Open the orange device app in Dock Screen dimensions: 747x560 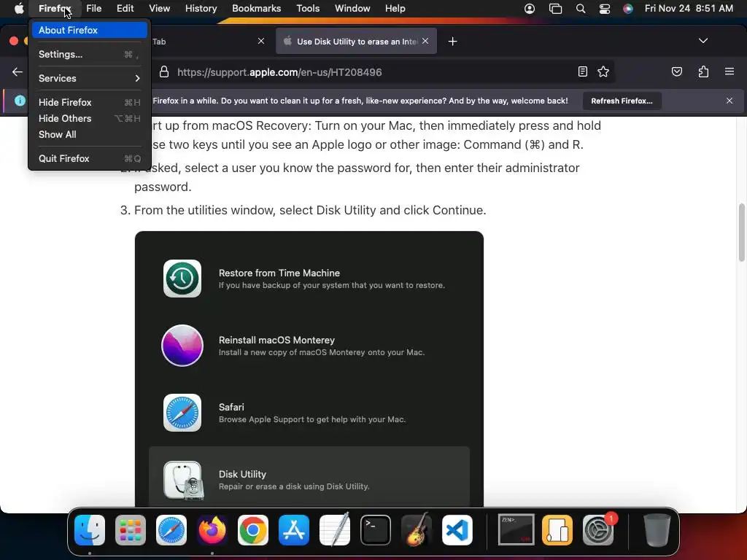pyautogui.click(x=557, y=530)
